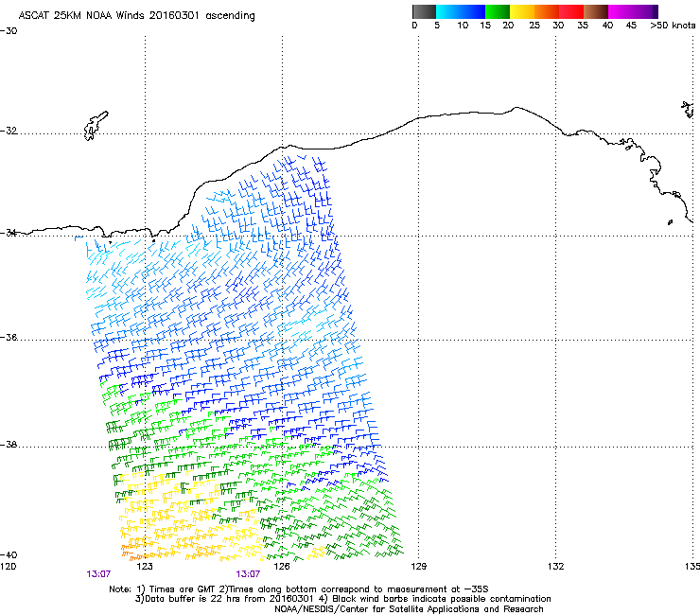This screenshot has height=615, width=700.
Task: Click the red 30-35 knots legend segment
Action: coord(571,11)
